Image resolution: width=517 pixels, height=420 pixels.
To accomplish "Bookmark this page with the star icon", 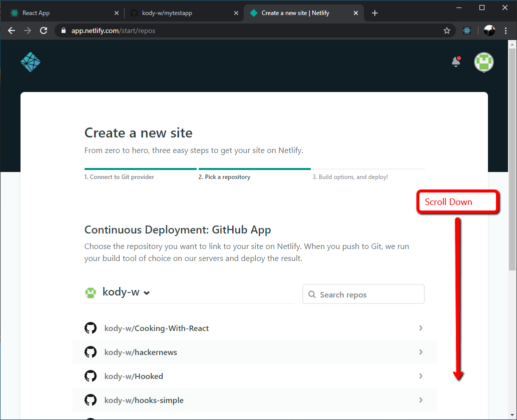I will [x=447, y=30].
